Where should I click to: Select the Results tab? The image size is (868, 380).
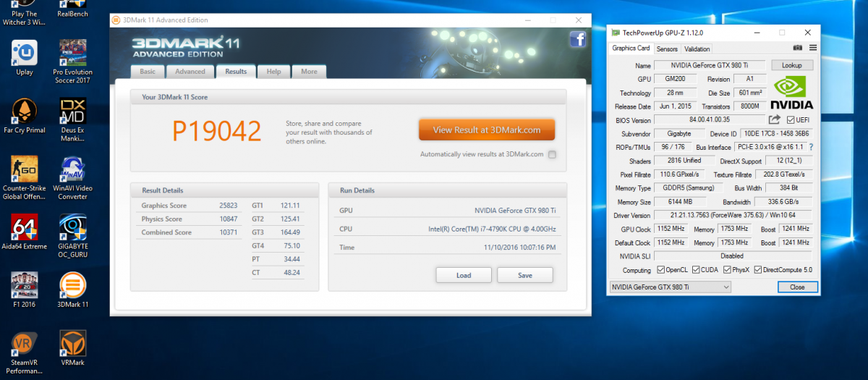coord(236,72)
